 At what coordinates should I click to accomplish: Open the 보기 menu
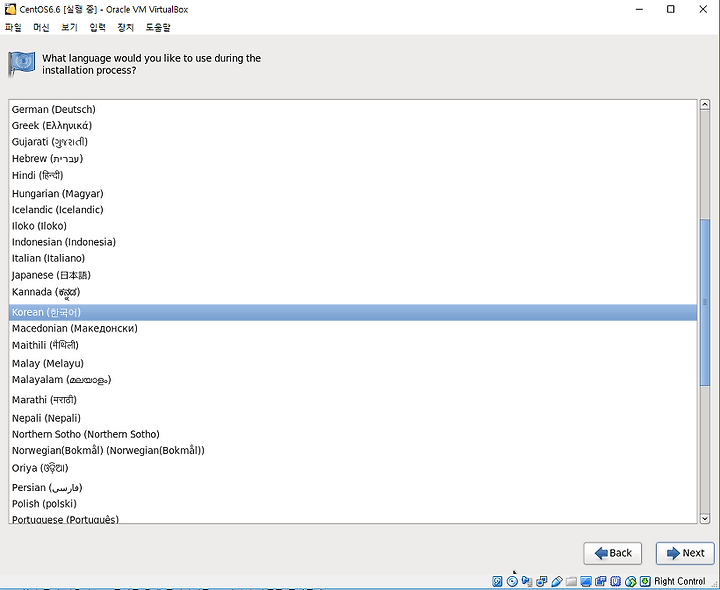click(69, 27)
